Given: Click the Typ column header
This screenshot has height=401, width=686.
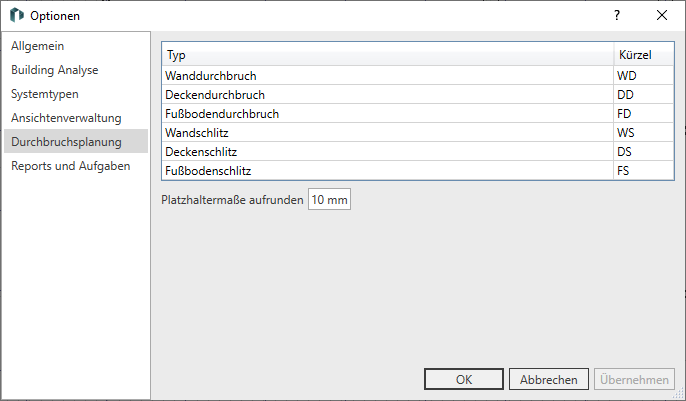Looking at the screenshot, I should point(388,55).
